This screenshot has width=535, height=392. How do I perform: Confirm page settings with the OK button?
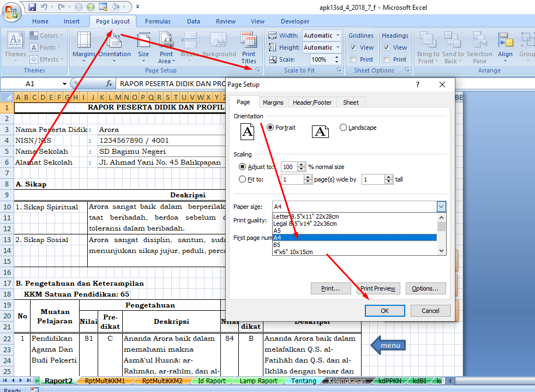(x=384, y=310)
